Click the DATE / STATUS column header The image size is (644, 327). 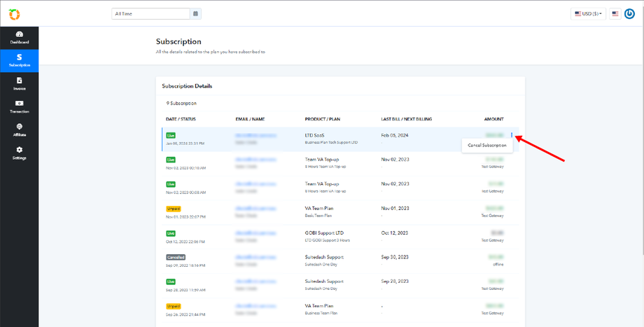[x=181, y=119]
